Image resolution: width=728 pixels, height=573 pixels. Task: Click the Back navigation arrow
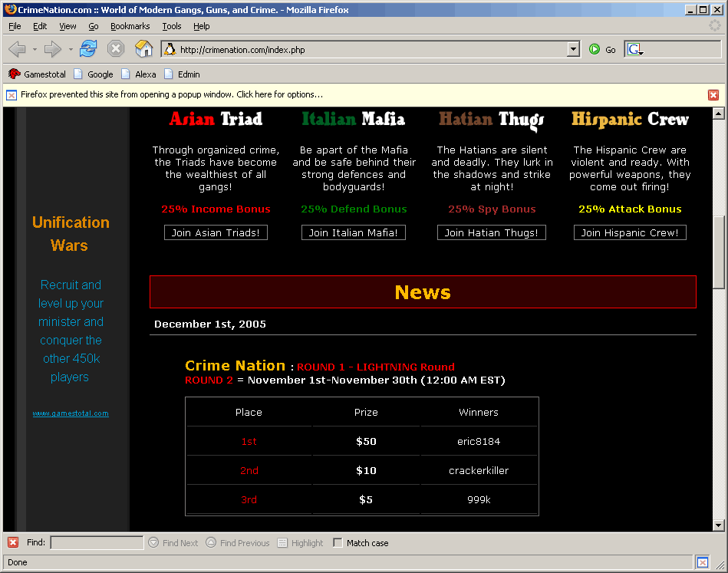click(x=17, y=49)
